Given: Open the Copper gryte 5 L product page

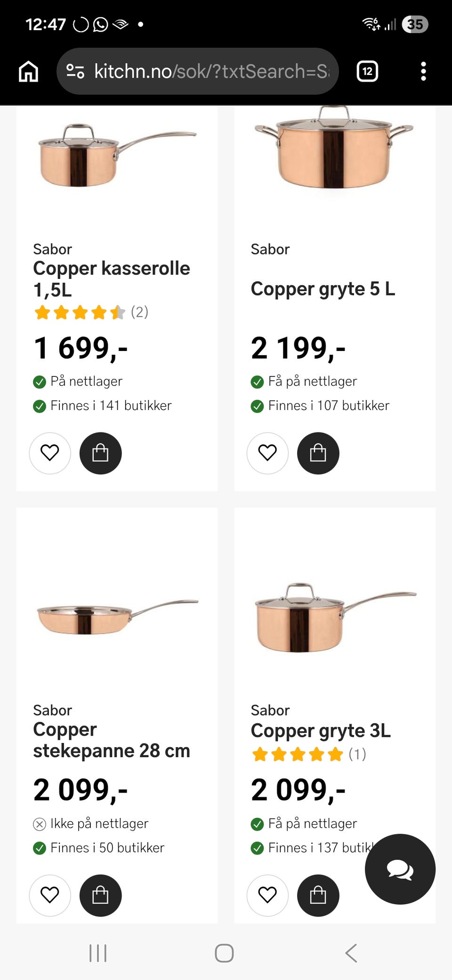Looking at the screenshot, I should (323, 289).
